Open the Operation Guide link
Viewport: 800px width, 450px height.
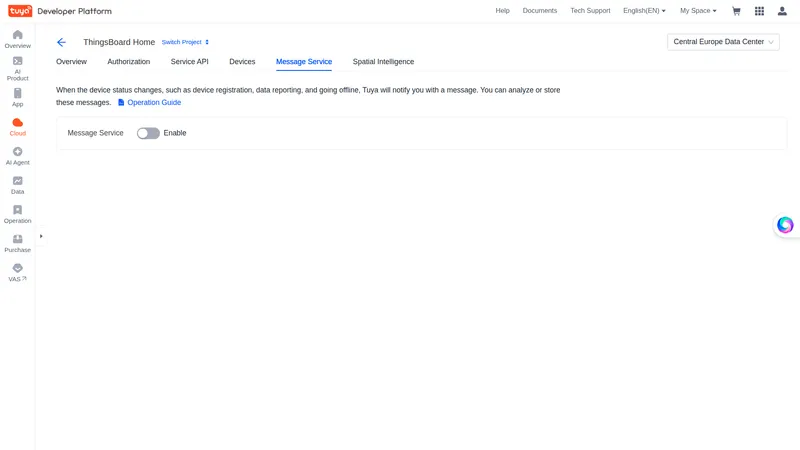[x=149, y=103]
